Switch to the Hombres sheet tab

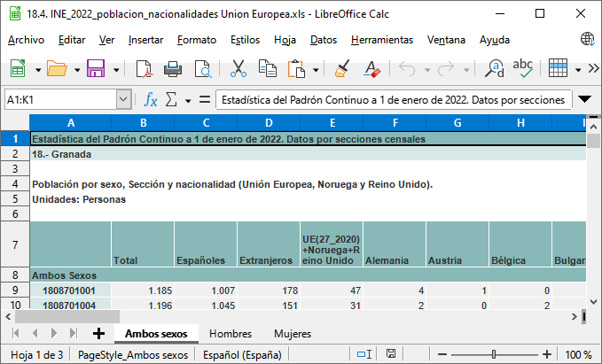click(231, 334)
